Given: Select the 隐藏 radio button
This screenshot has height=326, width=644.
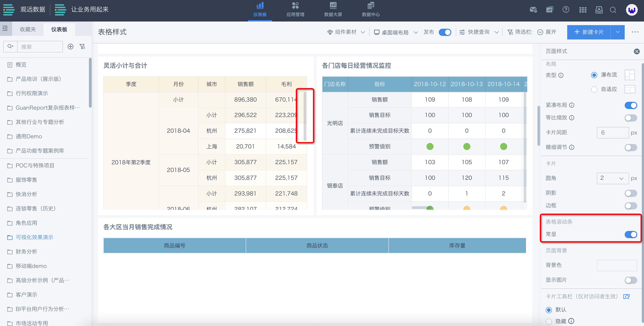Looking at the screenshot, I should (x=549, y=321).
